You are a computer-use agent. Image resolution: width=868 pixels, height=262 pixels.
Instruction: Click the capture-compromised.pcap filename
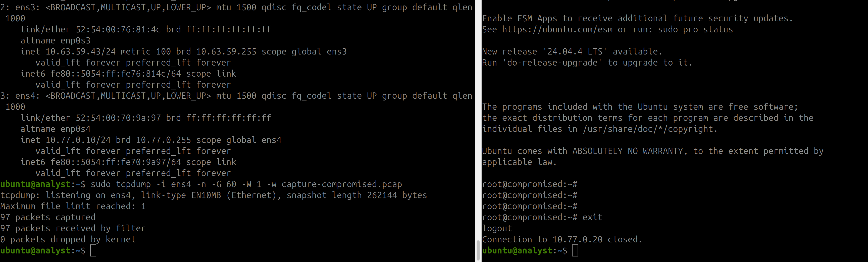[x=342, y=184]
